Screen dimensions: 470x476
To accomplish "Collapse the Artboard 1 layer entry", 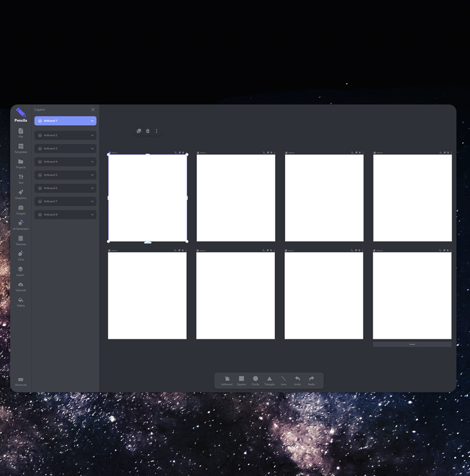I will click(92, 121).
